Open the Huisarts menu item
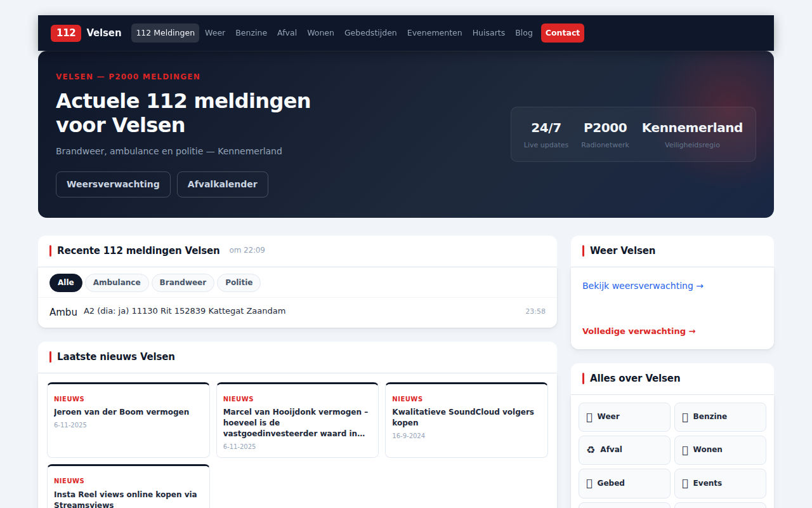 pos(488,33)
